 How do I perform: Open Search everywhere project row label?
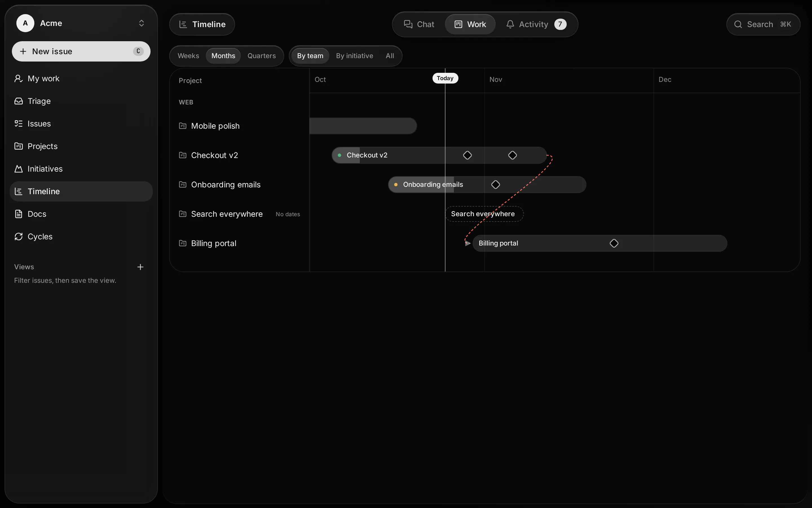tap(227, 214)
